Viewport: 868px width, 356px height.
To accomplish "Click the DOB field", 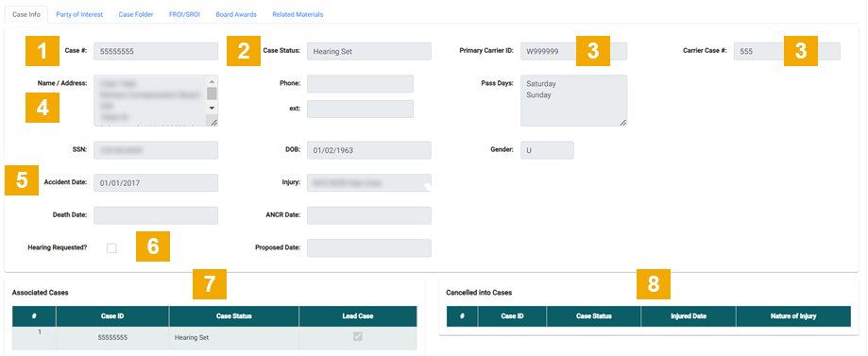I will point(368,150).
